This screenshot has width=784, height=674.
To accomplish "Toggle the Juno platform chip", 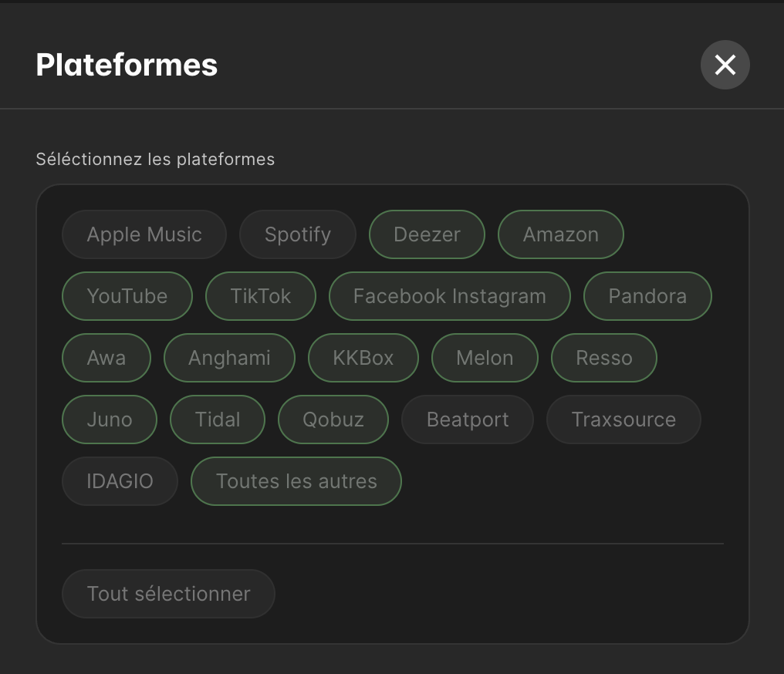I will [110, 420].
